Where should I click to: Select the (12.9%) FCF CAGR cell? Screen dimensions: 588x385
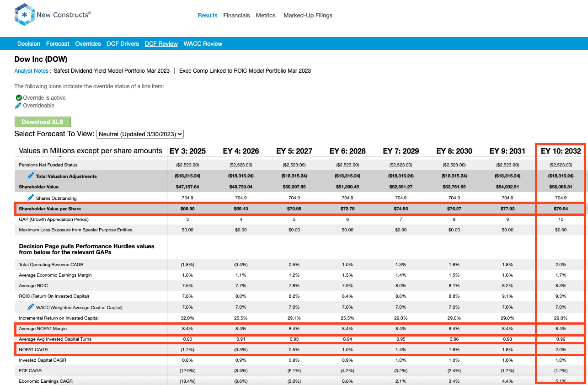coord(187,371)
